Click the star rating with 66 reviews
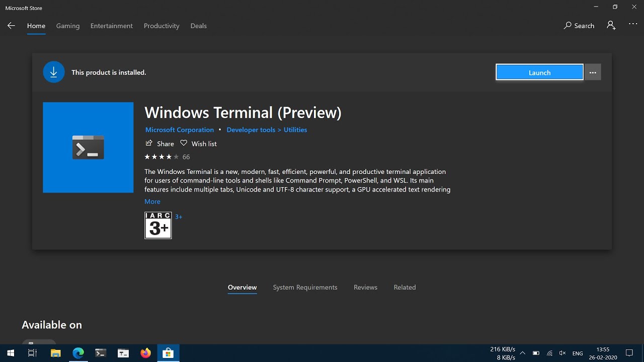The image size is (644, 362). coord(167,157)
